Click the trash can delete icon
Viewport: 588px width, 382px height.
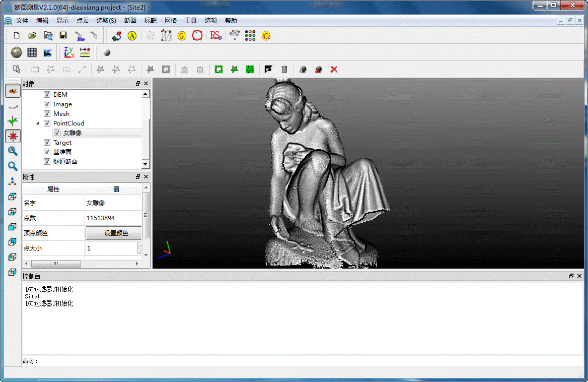pos(284,70)
